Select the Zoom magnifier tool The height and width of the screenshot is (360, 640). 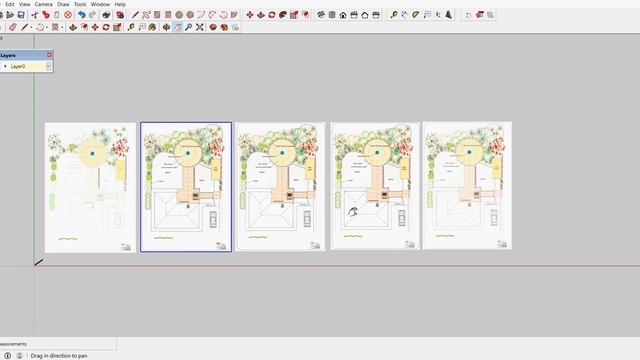[x=189, y=27]
